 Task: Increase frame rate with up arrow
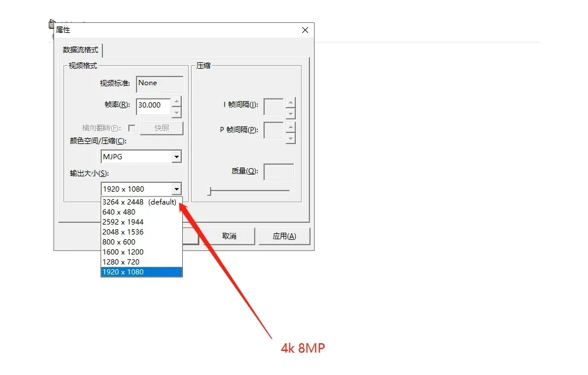[176, 101]
